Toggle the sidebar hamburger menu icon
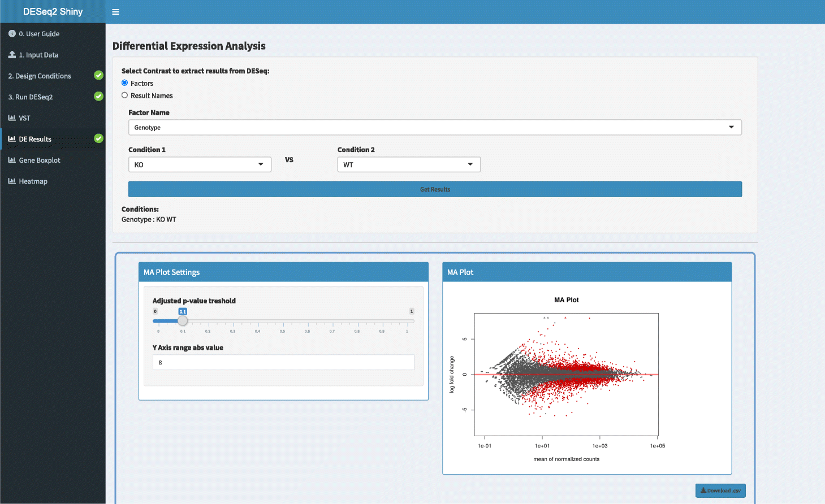The image size is (825, 504). (x=115, y=12)
